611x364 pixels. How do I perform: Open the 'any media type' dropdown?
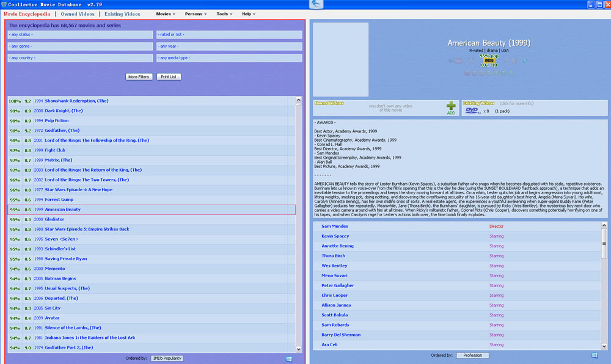(229, 58)
